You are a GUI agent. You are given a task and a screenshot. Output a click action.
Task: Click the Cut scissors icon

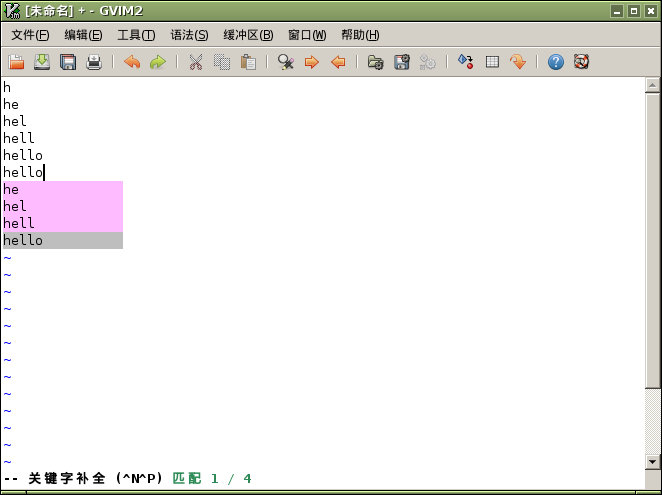(x=196, y=62)
